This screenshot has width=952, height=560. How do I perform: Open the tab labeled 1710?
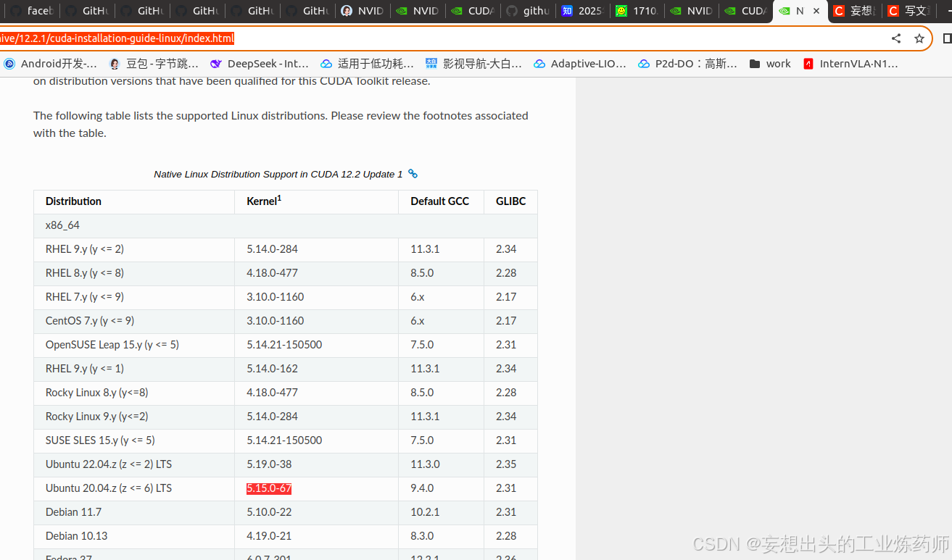coord(637,11)
